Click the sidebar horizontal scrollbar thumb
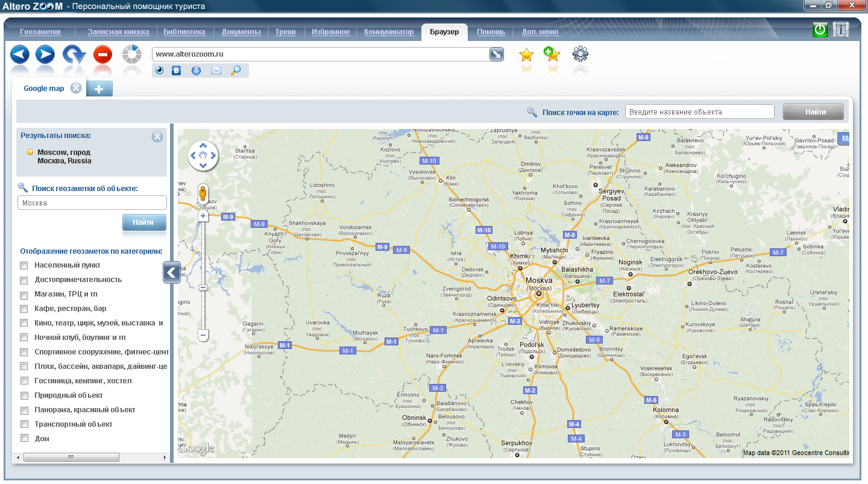The image size is (868, 484). (x=71, y=457)
